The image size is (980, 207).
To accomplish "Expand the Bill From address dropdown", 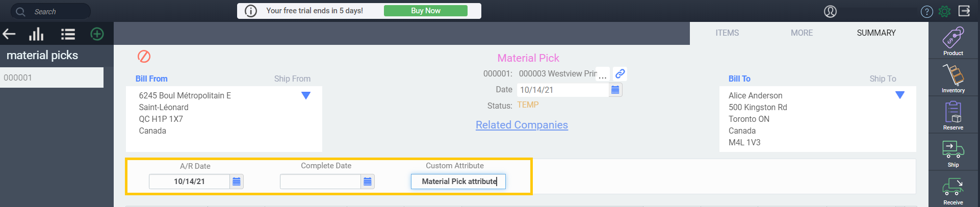I will 306,95.
